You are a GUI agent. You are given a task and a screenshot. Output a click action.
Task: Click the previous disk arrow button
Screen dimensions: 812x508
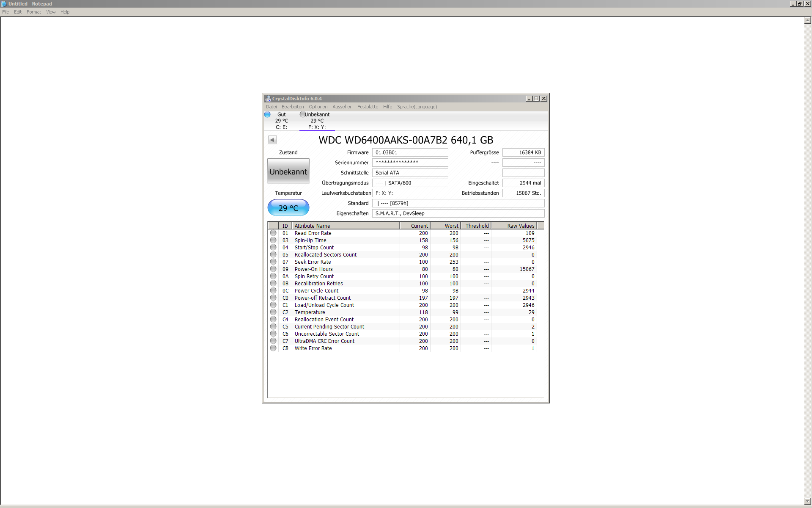coord(272,140)
